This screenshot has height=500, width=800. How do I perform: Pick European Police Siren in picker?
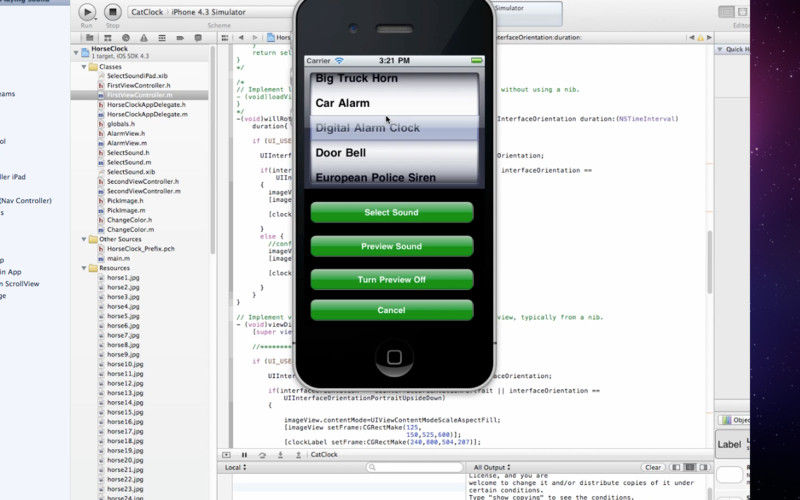pos(376,178)
